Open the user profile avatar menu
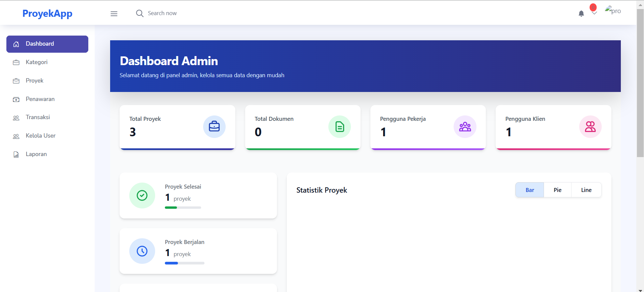This screenshot has height=292, width=644. point(612,11)
